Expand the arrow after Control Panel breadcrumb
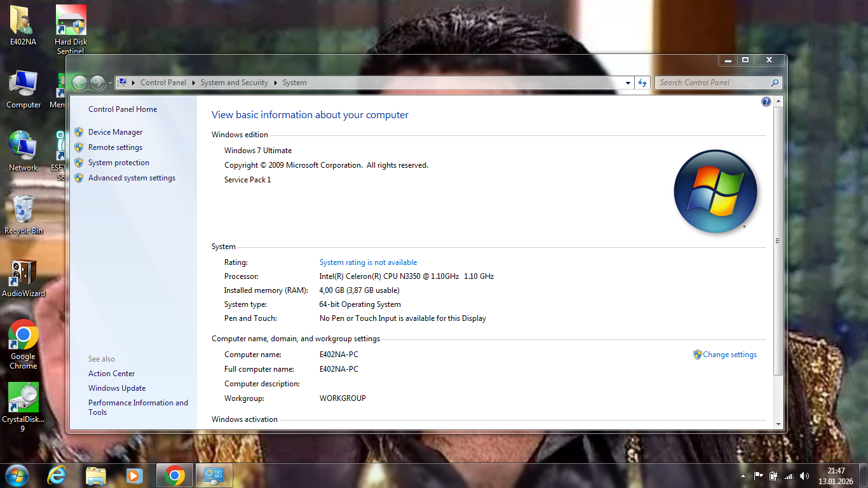This screenshot has height=488, width=868. (x=194, y=83)
